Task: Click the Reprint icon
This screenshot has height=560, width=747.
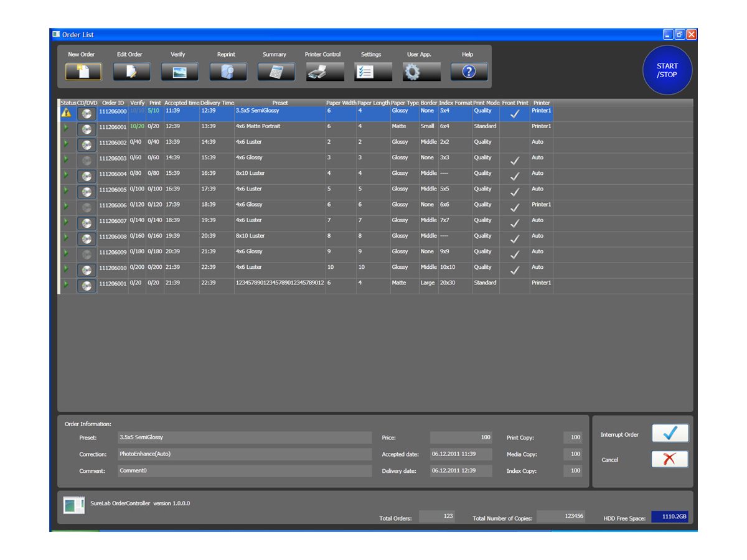Action: 228,72
